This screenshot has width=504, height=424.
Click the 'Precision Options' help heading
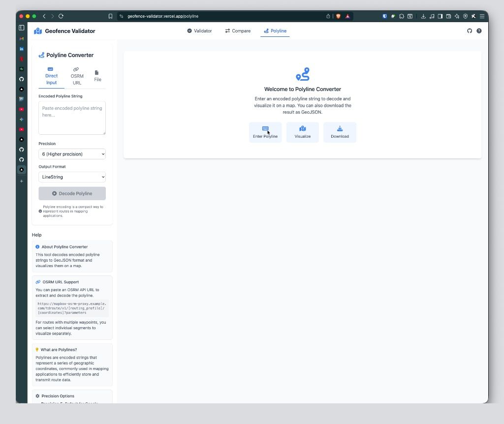click(x=58, y=396)
